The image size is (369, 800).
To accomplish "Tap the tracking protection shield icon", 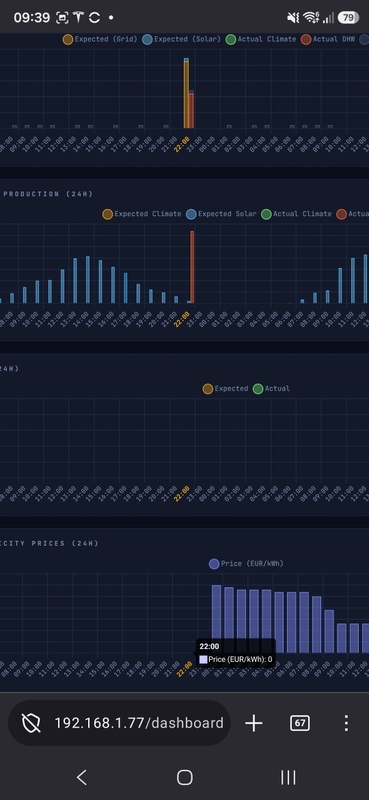I will coord(31,723).
